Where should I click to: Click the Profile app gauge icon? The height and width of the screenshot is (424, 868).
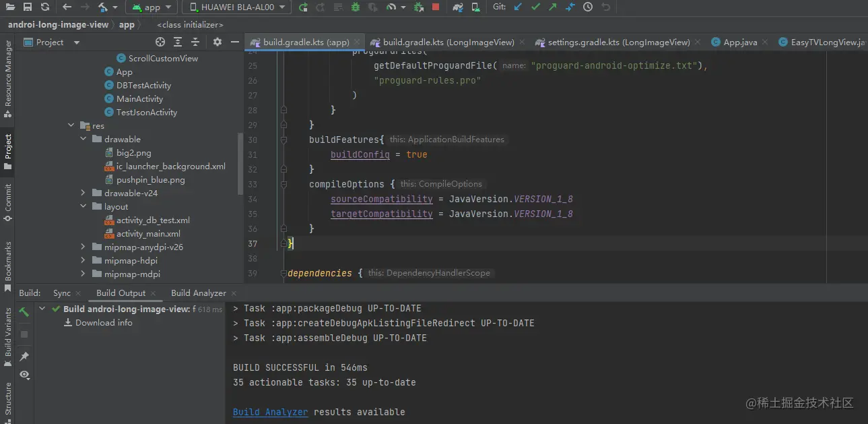391,7
